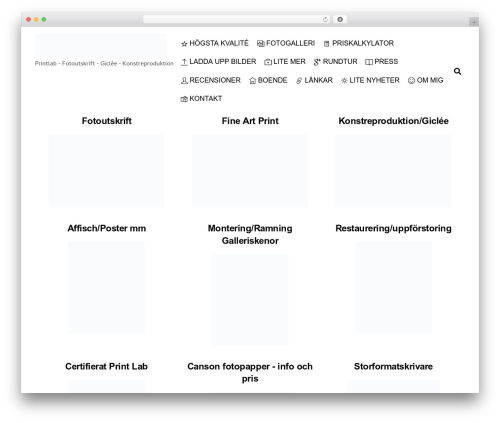
Task: Click the Printlab - Fotoutskrift - Giclée tagline
Action: pyautogui.click(x=104, y=63)
